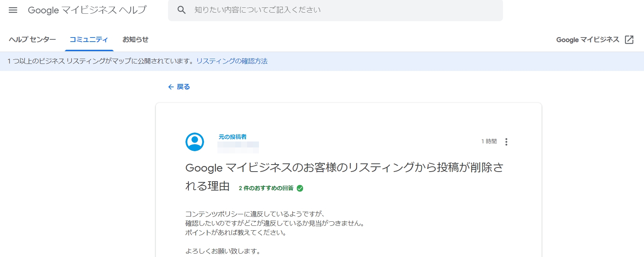This screenshot has height=257, width=644.
Task: Jump to 2 件のおすすめの回答
Action: tap(266, 188)
